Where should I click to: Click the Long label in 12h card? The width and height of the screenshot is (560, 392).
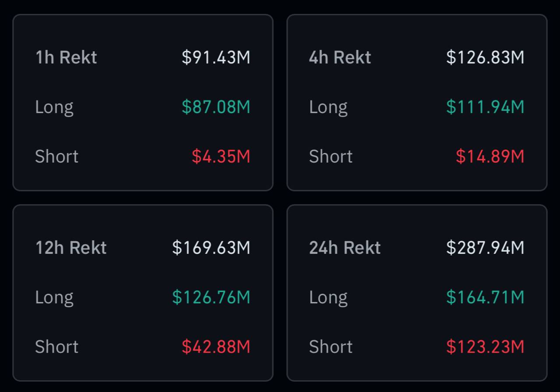[54, 297]
